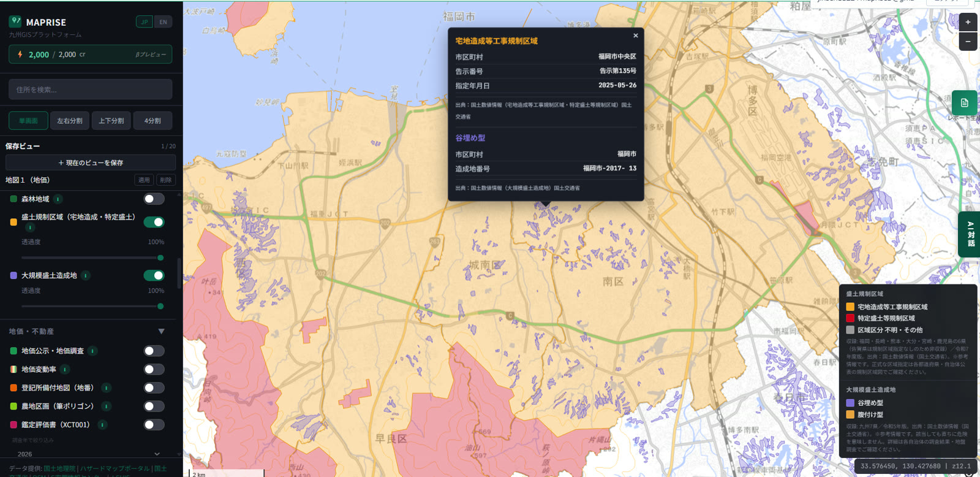Focus the address search field
The height and width of the screenshot is (477, 980).
coord(90,90)
